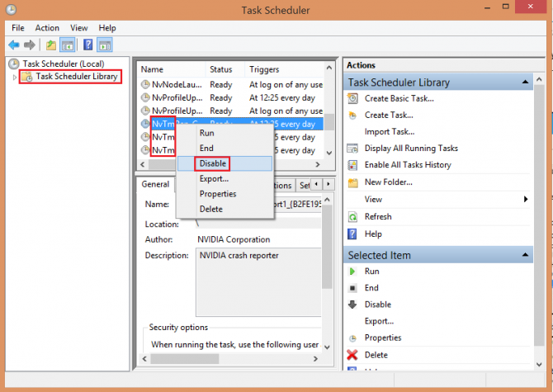The height and width of the screenshot is (392, 553).
Task: Click the Properties clock icon under Selected Item
Action: [352, 338]
